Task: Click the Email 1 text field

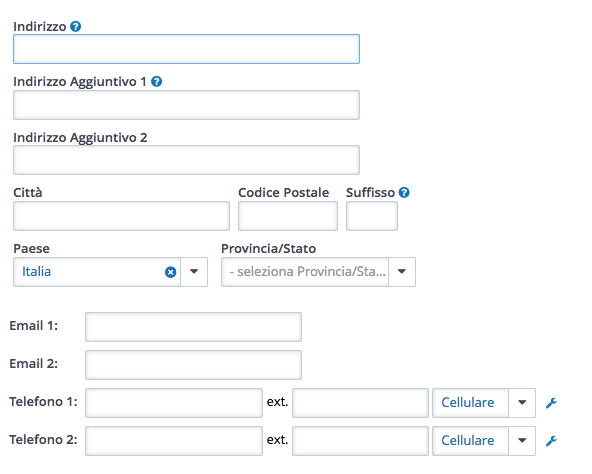Action: tap(193, 327)
